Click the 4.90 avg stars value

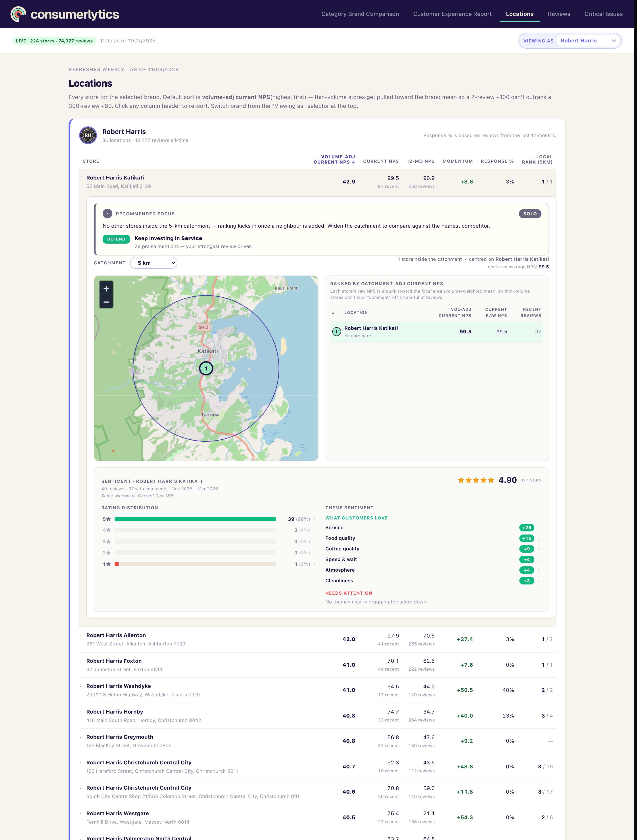[507, 480]
